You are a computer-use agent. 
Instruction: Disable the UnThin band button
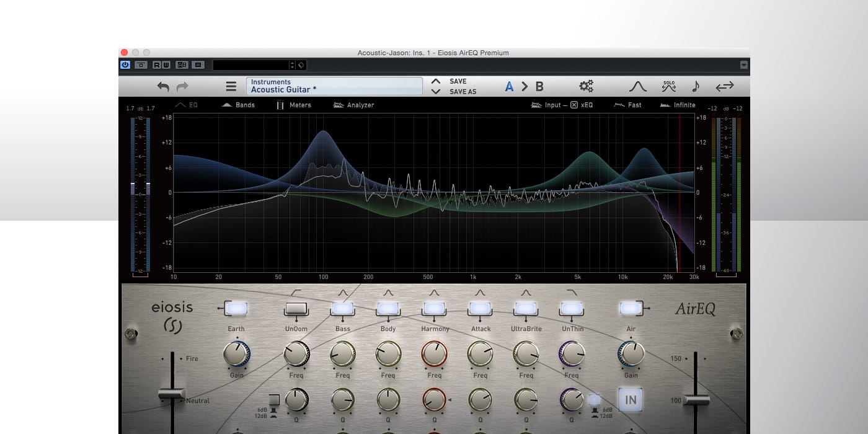click(572, 308)
